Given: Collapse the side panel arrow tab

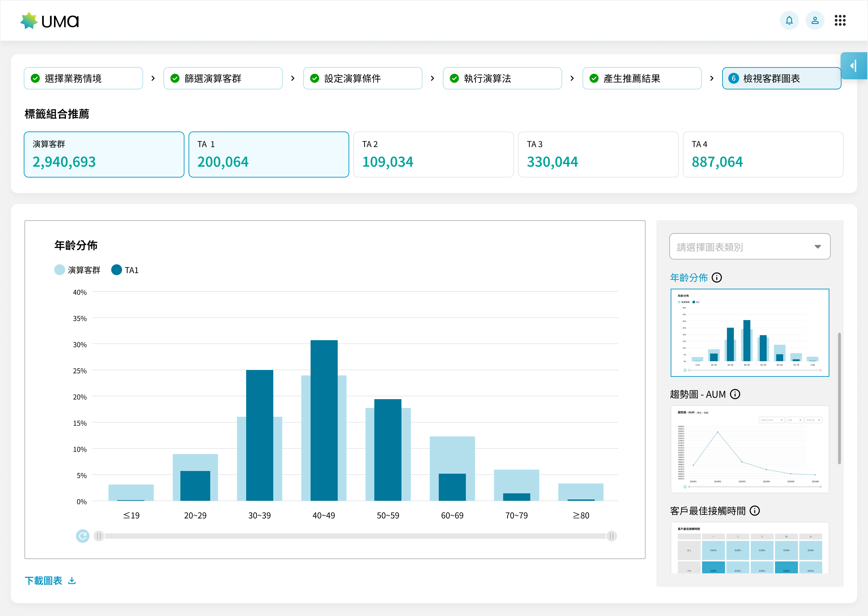Looking at the screenshot, I should coord(853,66).
